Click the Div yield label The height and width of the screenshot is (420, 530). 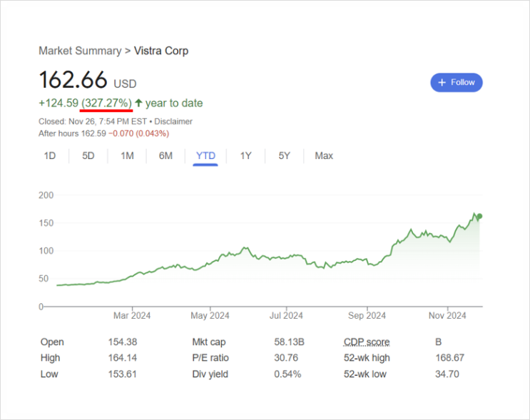click(x=210, y=374)
